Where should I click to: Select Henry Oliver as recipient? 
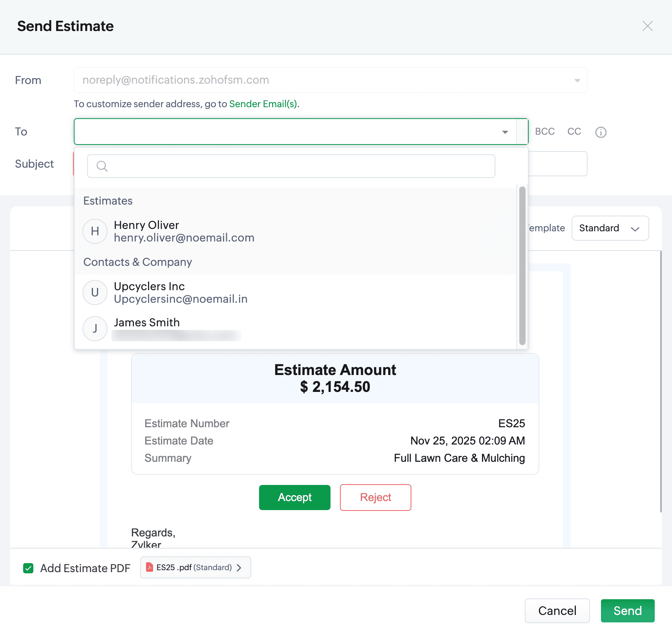[184, 231]
